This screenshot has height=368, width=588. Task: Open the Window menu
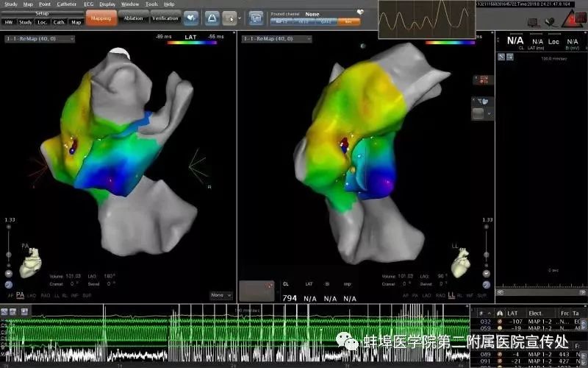[130, 4]
